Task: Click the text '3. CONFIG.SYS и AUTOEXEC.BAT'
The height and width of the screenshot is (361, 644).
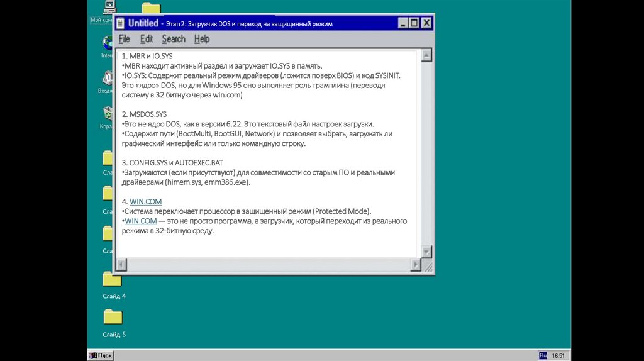Action: pyautogui.click(x=172, y=163)
